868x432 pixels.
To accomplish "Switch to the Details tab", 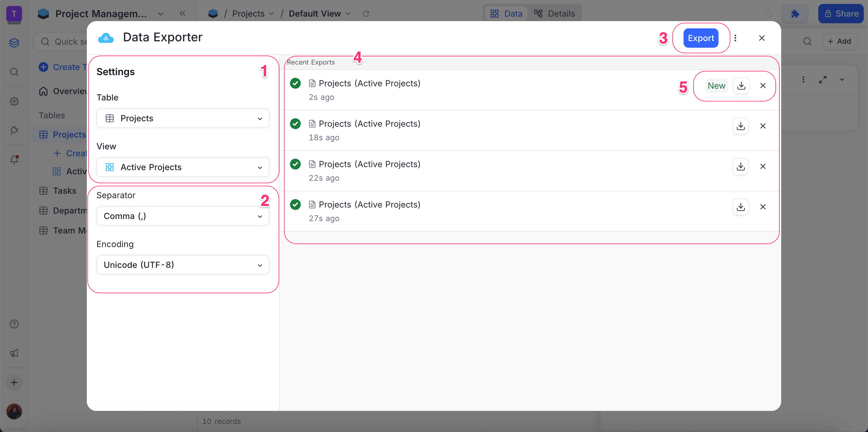I will pos(554,14).
